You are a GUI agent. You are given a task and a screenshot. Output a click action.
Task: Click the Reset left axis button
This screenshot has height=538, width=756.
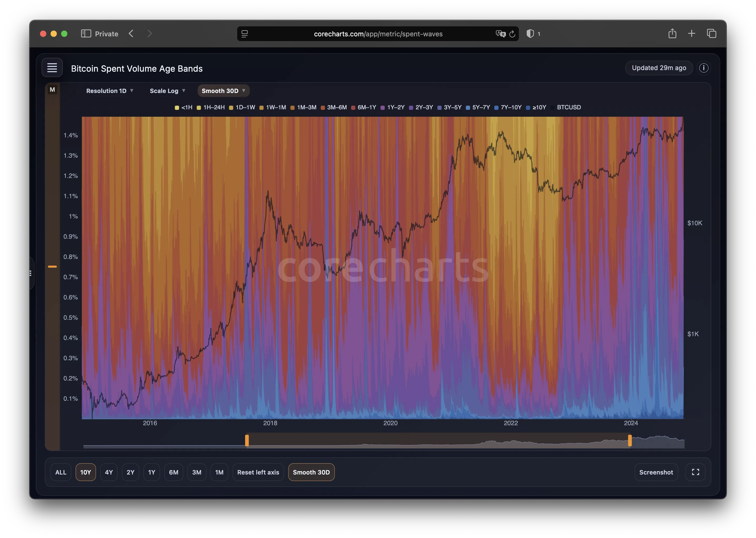258,472
